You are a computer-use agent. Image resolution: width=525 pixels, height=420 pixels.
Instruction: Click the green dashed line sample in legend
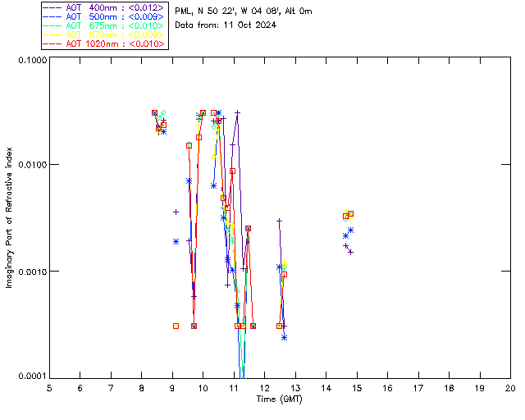[x=52, y=25]
